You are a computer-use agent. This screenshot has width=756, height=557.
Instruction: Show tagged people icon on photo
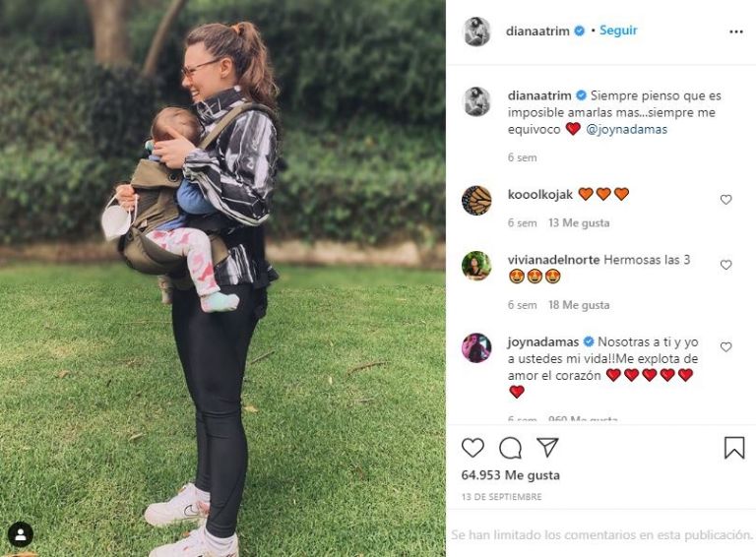21,534
